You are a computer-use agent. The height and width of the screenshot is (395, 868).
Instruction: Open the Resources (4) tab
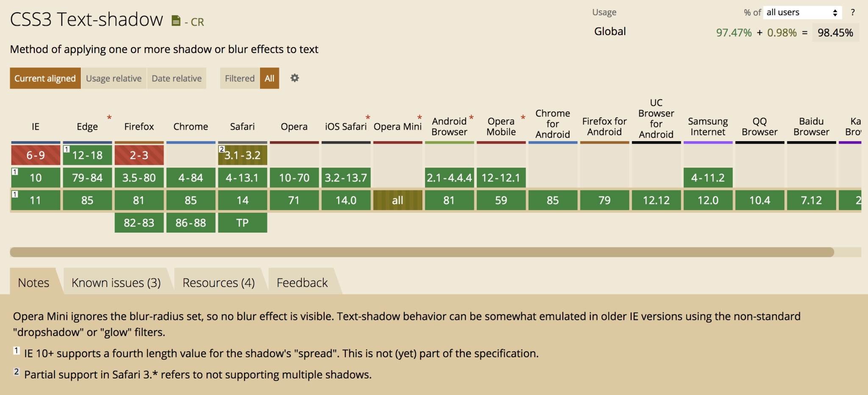pos(219,282)
